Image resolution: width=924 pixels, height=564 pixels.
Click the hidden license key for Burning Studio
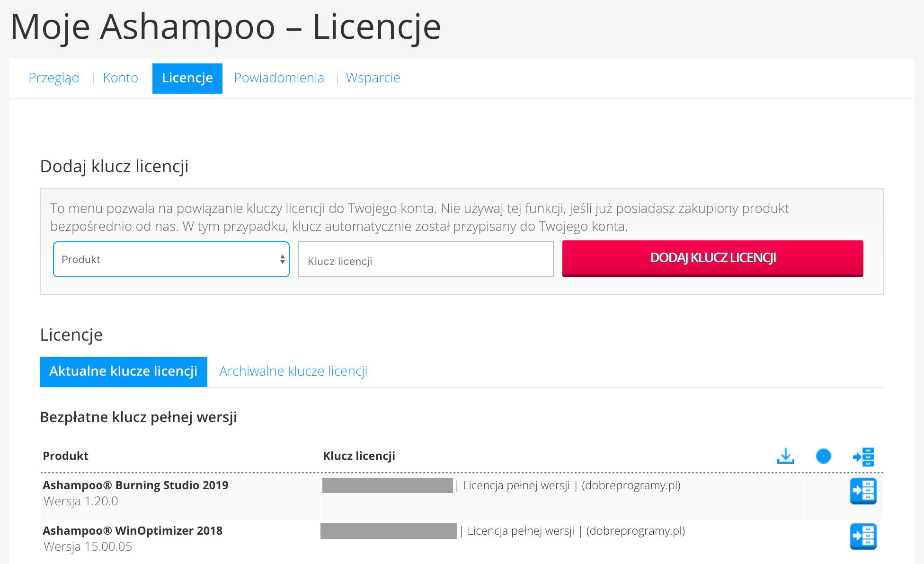point(387,485)
